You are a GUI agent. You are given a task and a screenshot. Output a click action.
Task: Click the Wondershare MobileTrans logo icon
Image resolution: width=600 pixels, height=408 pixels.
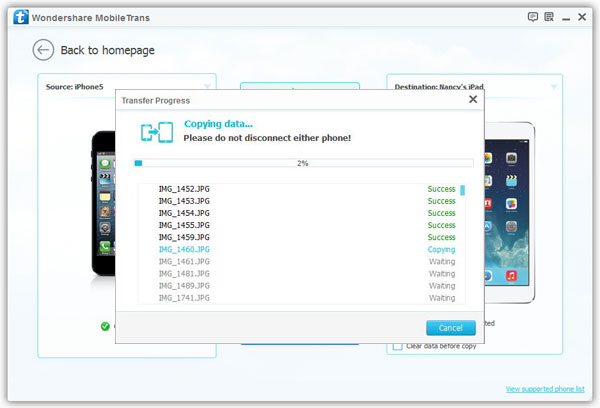(x=21, y=17)
